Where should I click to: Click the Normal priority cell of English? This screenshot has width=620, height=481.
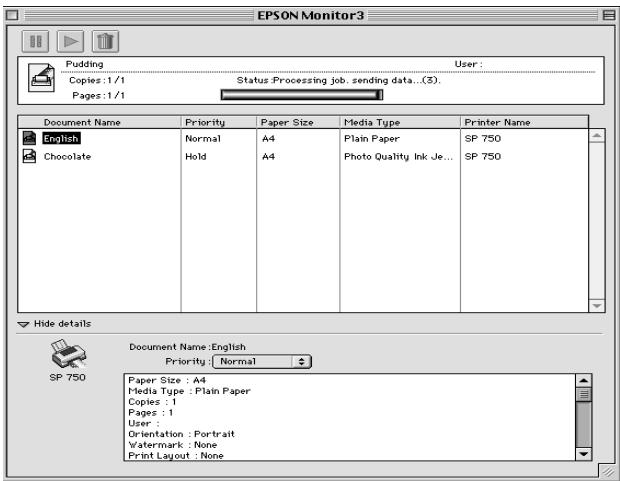click(x=203, y=138)
